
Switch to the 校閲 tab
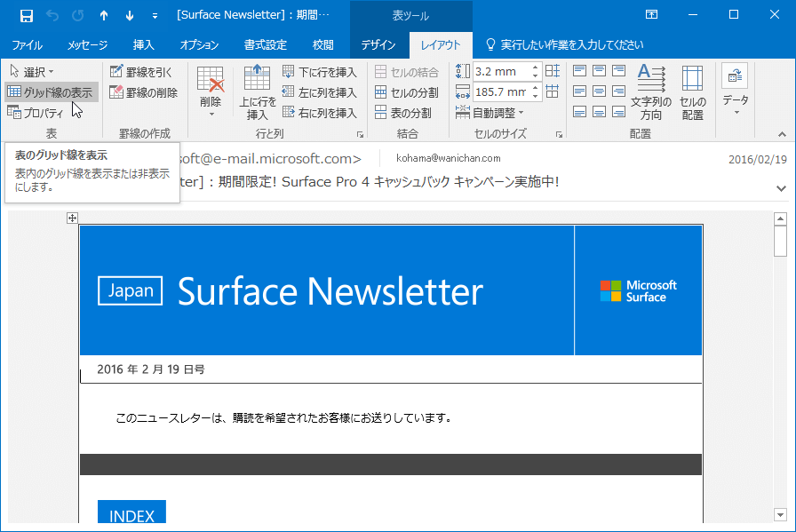322,45
